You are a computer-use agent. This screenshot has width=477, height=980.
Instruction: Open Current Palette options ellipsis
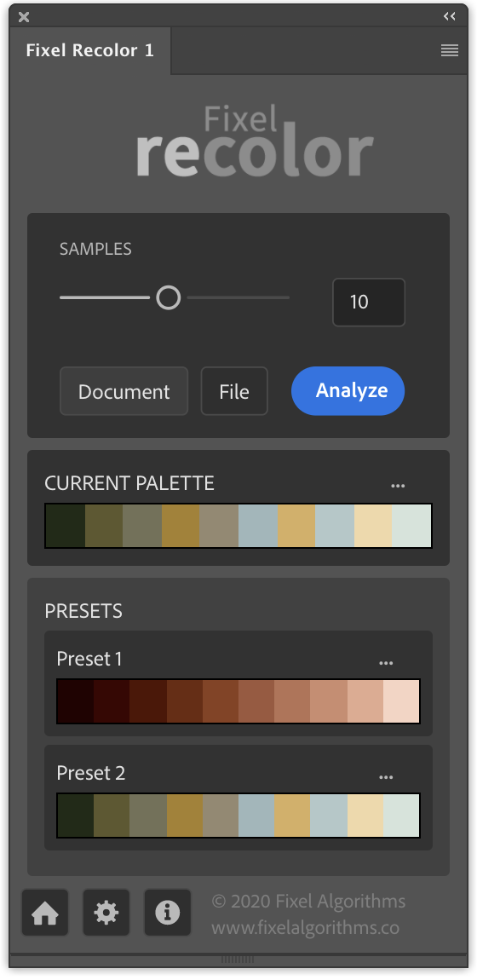pyautogui.click(x=398, y=486)
